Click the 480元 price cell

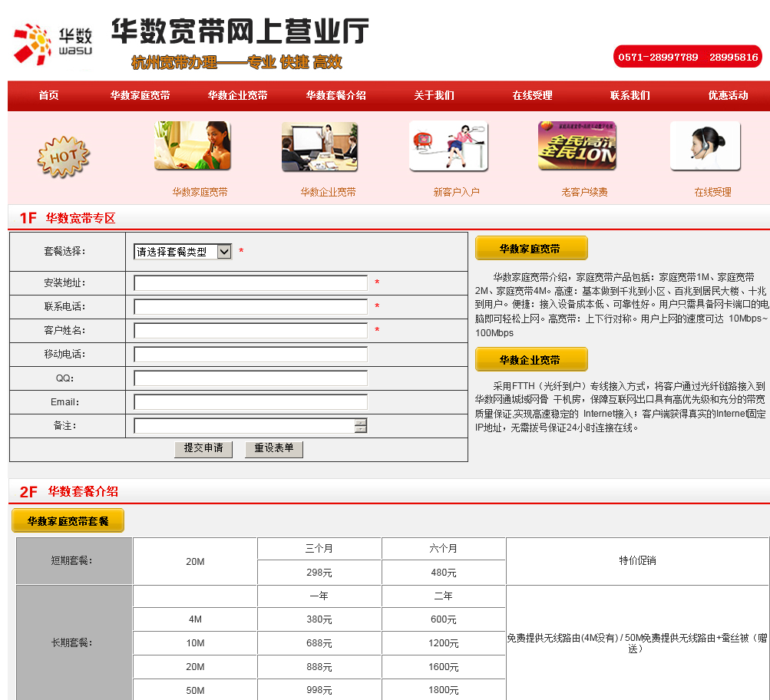(444, 573)
